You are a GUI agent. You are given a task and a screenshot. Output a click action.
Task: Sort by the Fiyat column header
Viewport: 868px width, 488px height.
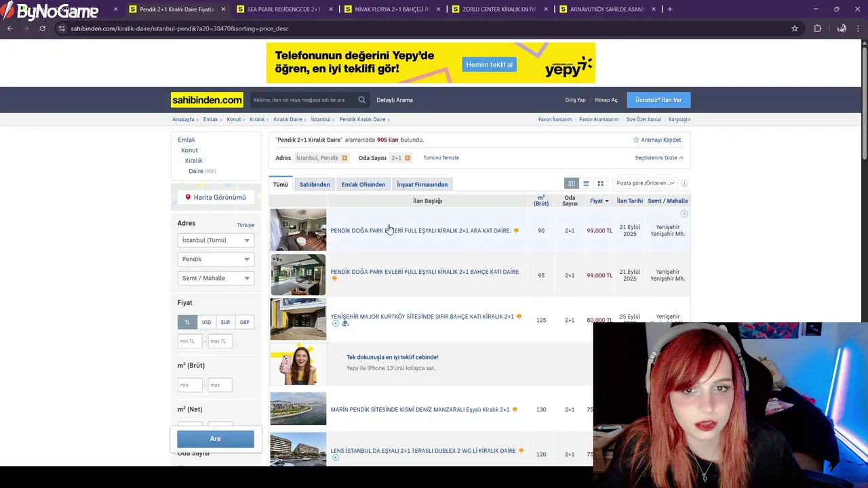(x=599, y=201)
